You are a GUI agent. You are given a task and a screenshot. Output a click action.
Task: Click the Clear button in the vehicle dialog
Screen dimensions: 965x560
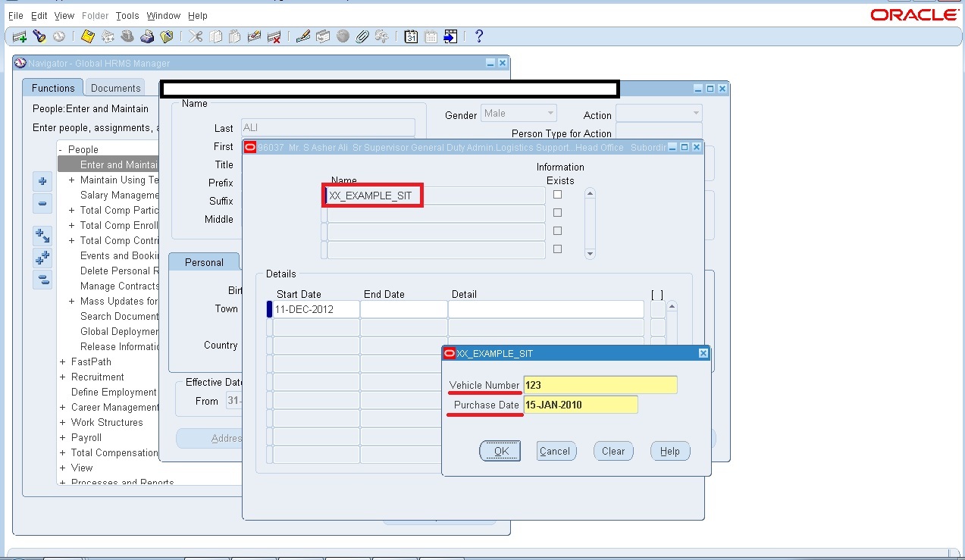click(613, 450)
